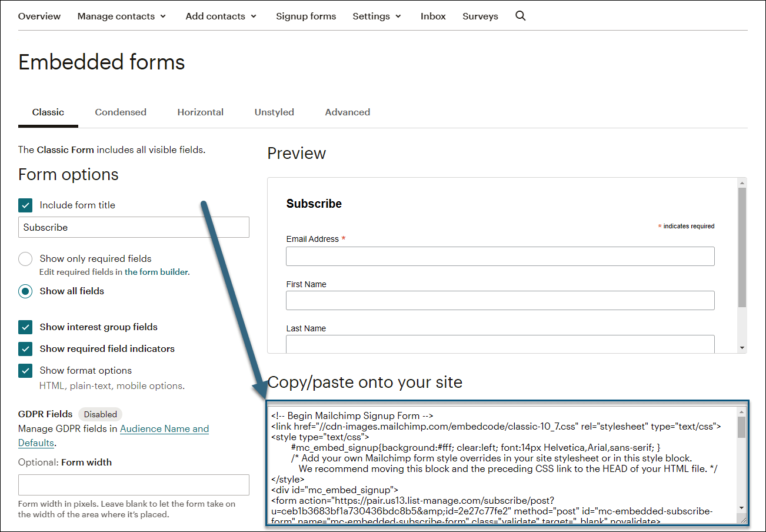Click the HTML, plain-text, mobile options text
766x532 pixels.
point(112,386)
